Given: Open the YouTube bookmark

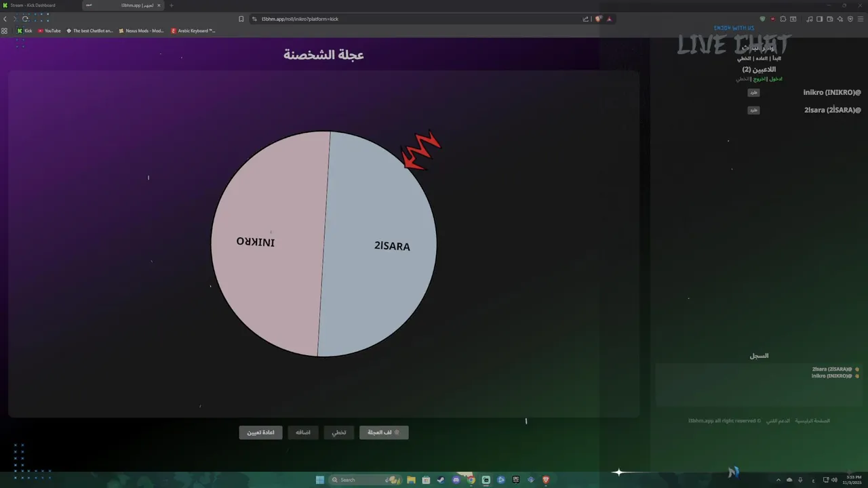Looking at the screenshot, I should click(50, 30).
